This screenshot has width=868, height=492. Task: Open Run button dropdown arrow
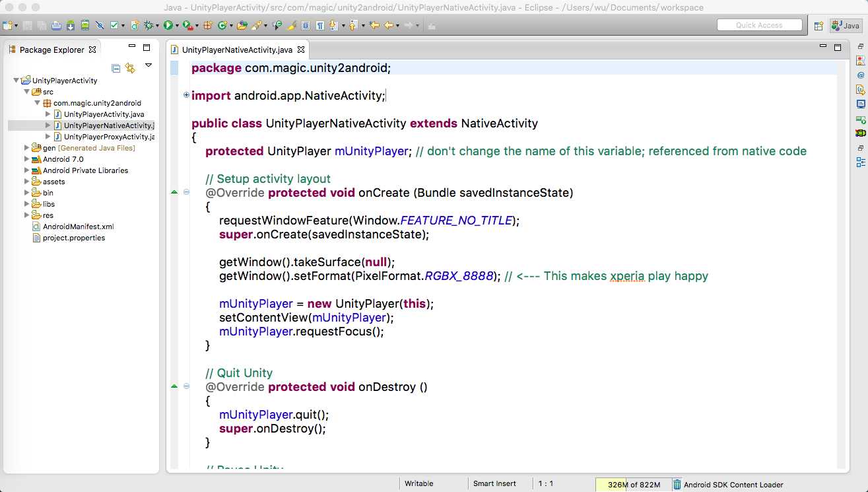(x=177, y=26)
